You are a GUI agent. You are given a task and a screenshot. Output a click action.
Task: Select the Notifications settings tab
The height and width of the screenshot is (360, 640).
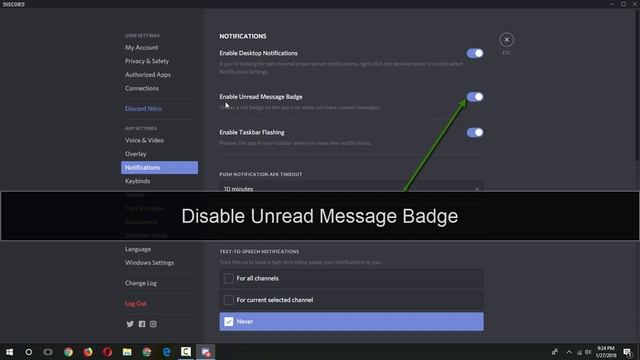(159, 167)
